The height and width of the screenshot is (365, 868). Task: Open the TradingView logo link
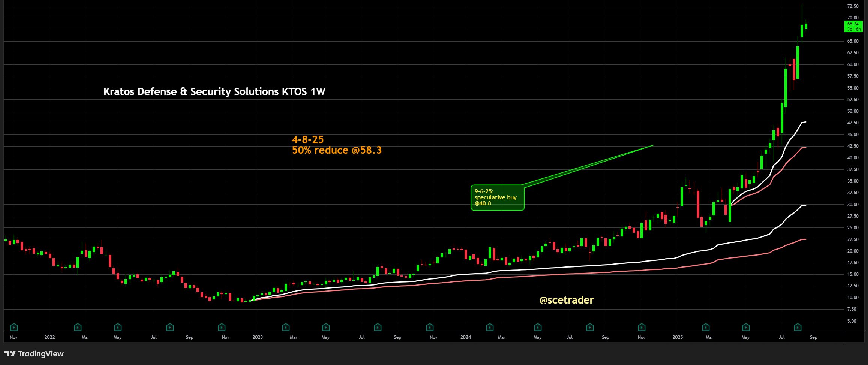[x=34, y=354]
